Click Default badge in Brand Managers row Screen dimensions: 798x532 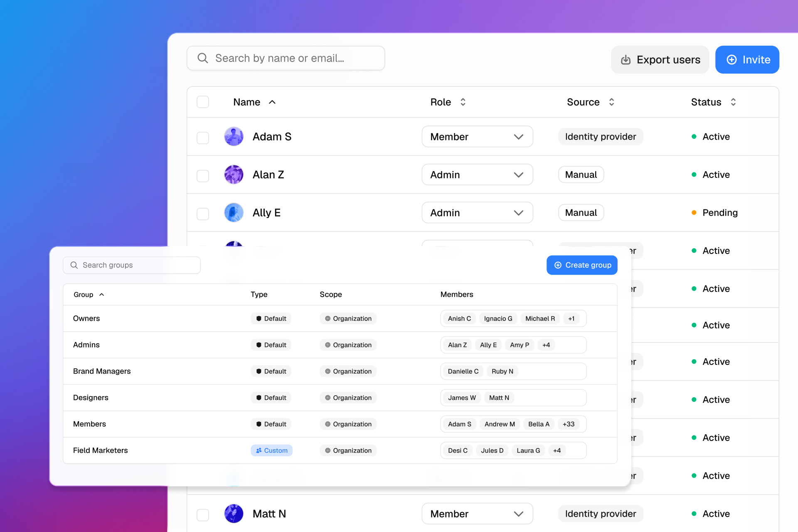(271, 371)
